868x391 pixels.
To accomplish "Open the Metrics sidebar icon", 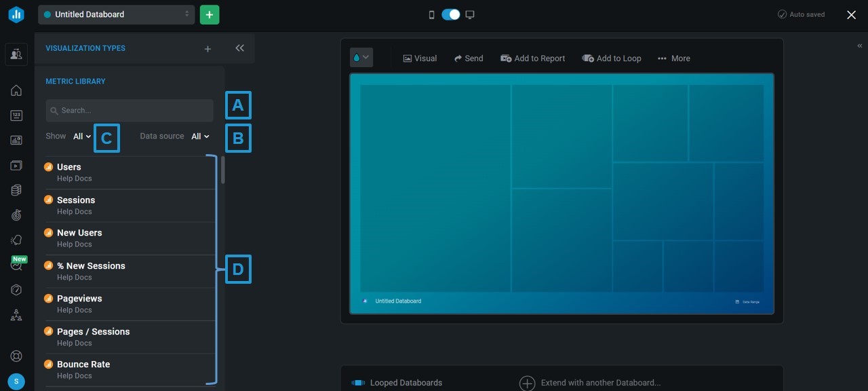I will (16, 115).
